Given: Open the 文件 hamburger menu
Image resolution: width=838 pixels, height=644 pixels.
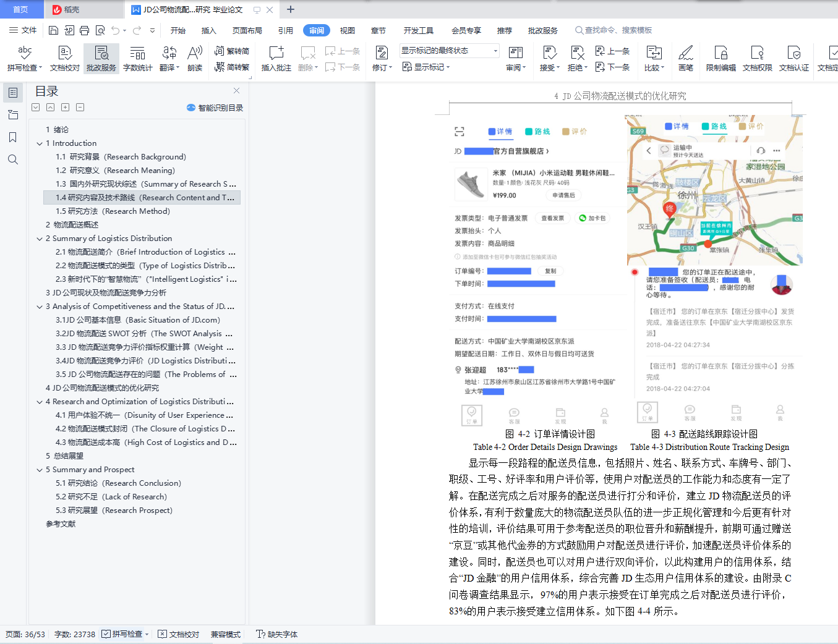Looking at the screenshot, I should pos(23,30).
